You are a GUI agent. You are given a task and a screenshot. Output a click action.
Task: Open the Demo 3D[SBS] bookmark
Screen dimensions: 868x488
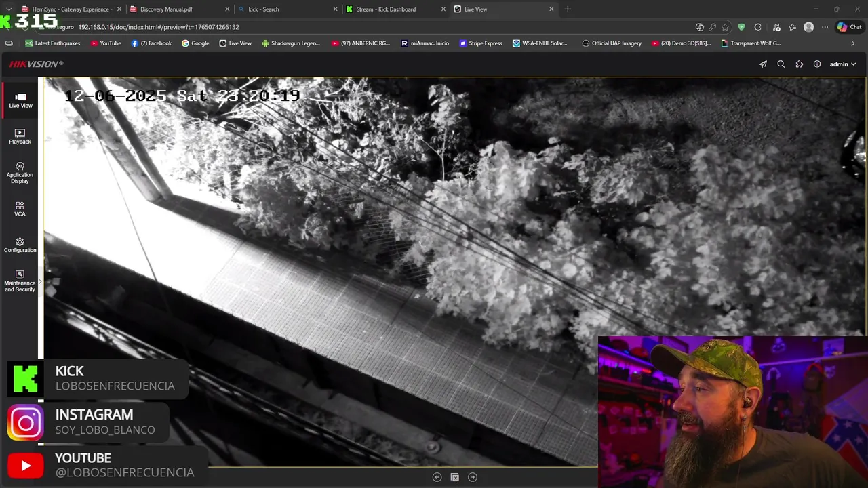pyautogui.click(x=681, y=43)
